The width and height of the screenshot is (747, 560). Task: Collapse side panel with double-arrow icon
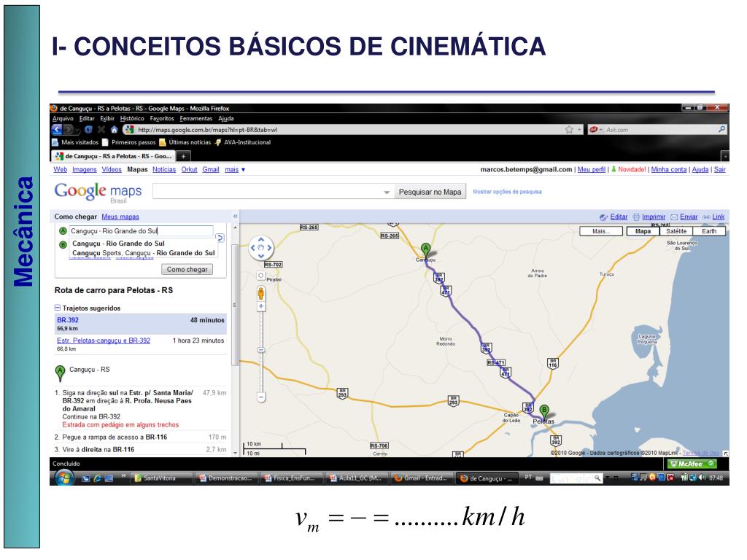point(236,217)
